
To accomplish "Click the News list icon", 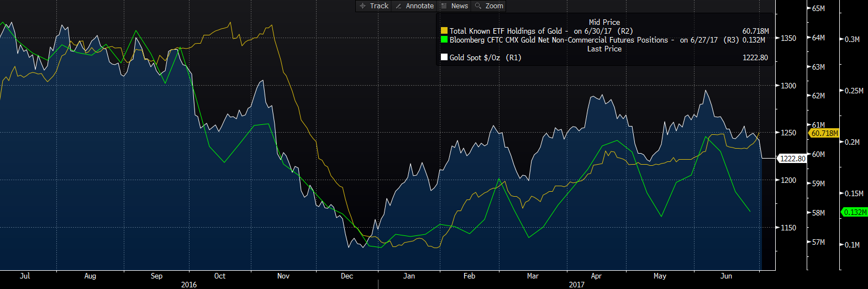I will [x=444, y=6].
